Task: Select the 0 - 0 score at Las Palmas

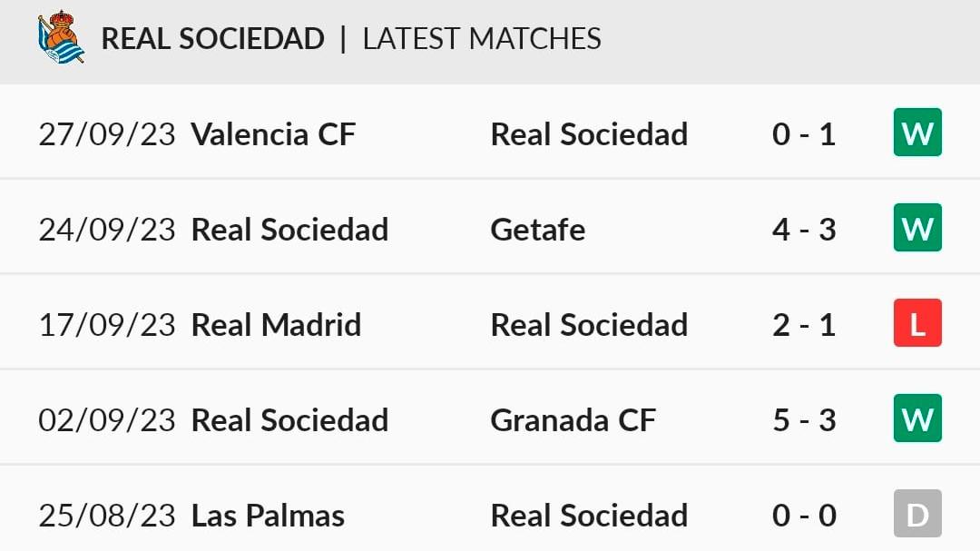Action: (x=804, y=516)
